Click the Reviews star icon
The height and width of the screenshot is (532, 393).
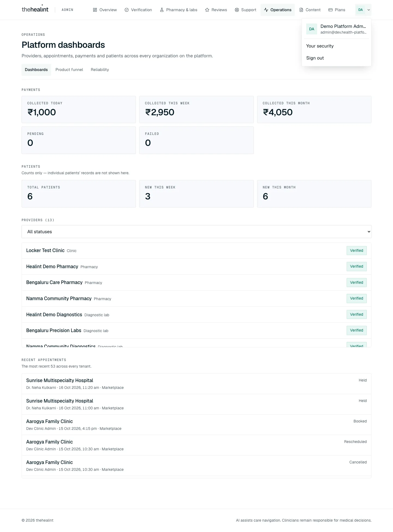coord(207,10)
